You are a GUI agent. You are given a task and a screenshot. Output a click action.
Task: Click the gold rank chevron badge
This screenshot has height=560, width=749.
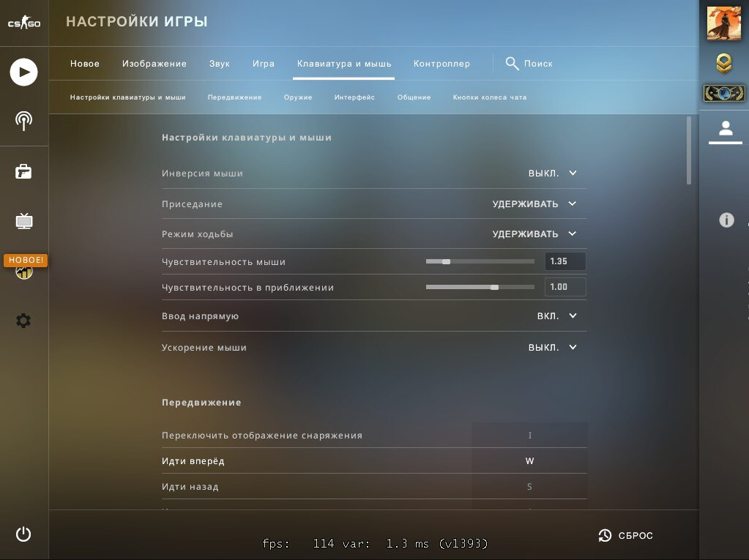(x=724, y=63)
